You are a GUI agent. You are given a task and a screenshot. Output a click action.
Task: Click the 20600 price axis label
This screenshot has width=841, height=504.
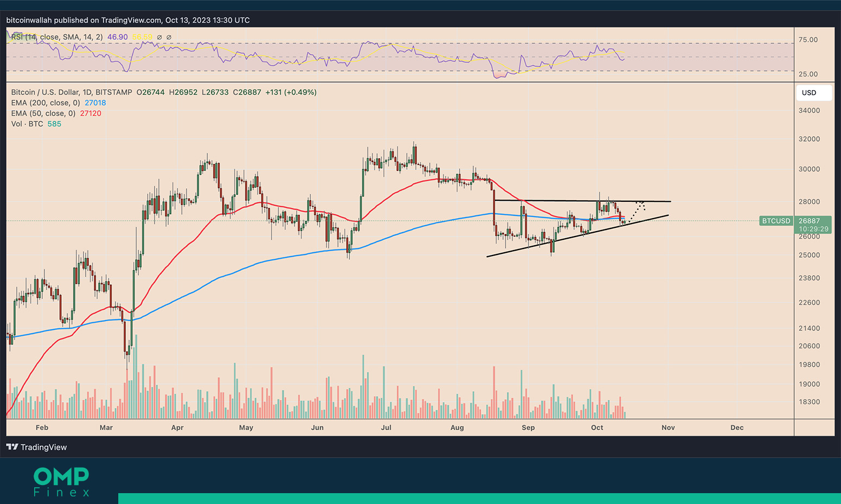809,346
